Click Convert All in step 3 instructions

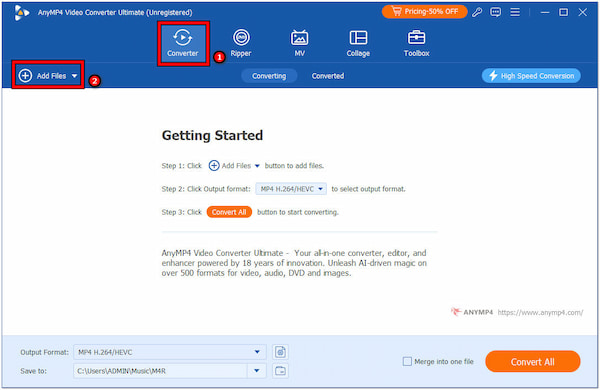pos(229,212)
